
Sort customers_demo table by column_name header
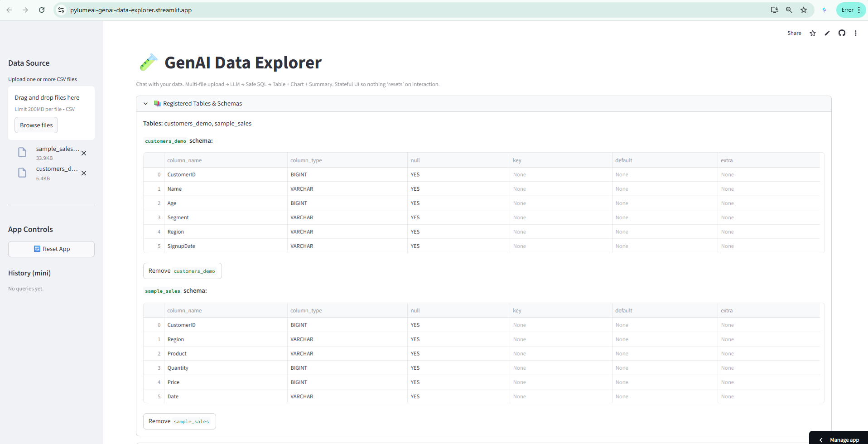(225, 160)
